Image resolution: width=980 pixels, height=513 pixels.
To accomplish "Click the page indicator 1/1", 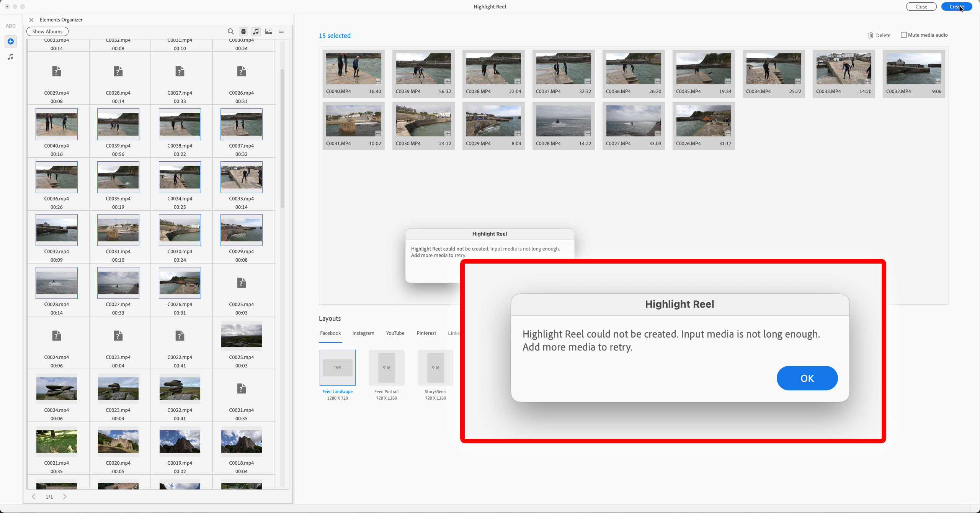I will [49, 497].
